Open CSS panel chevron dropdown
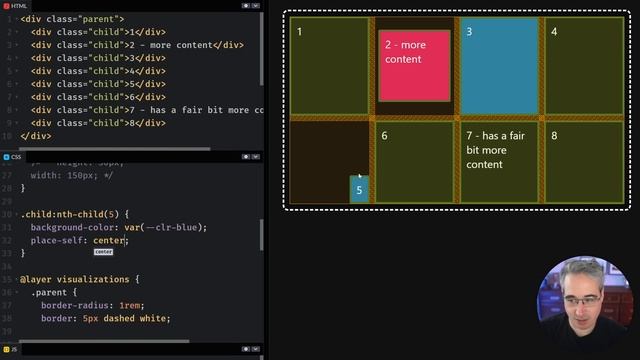This screenshot has height=360, width=640. coord(256,157)
